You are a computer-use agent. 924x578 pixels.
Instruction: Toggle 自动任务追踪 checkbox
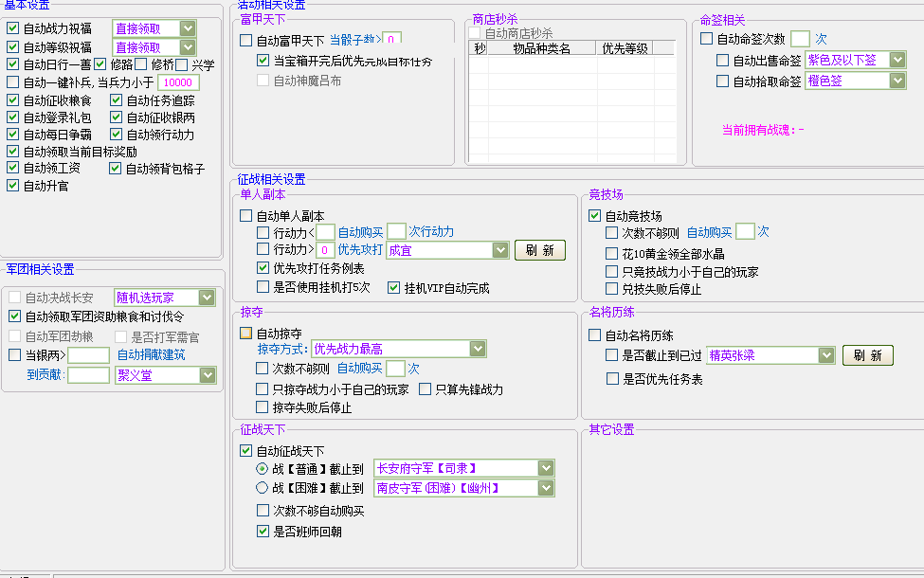116,100
